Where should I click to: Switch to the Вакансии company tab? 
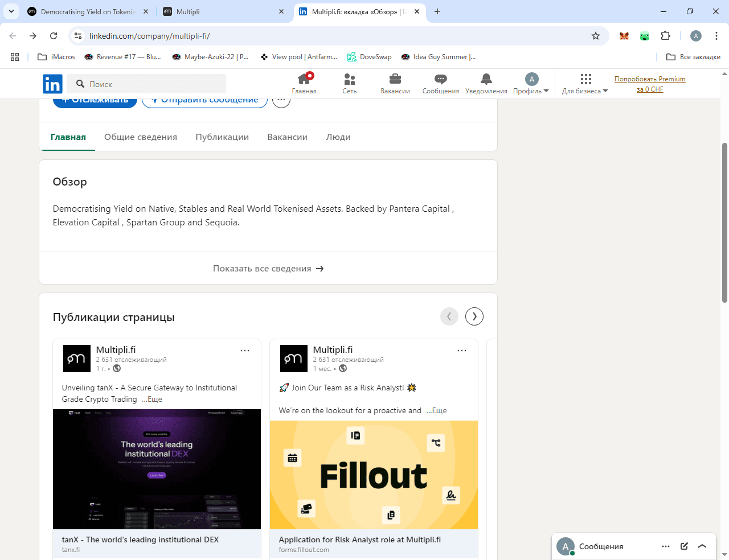pyautogui.click(x=288, y=137)
